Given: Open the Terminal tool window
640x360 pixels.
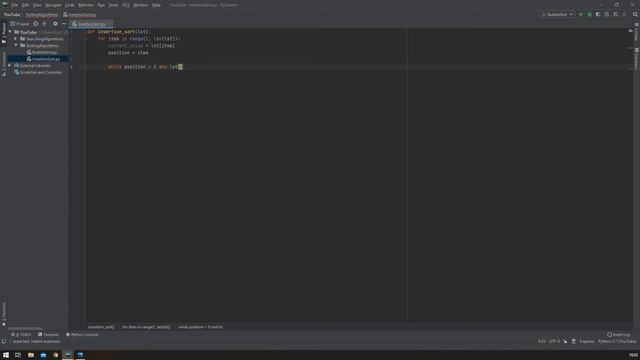Looking at the screenshot, I should point(48,335).
